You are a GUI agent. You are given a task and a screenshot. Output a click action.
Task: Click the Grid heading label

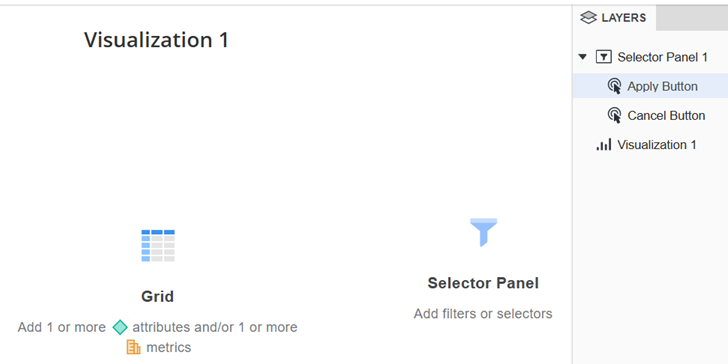[157, 296]
